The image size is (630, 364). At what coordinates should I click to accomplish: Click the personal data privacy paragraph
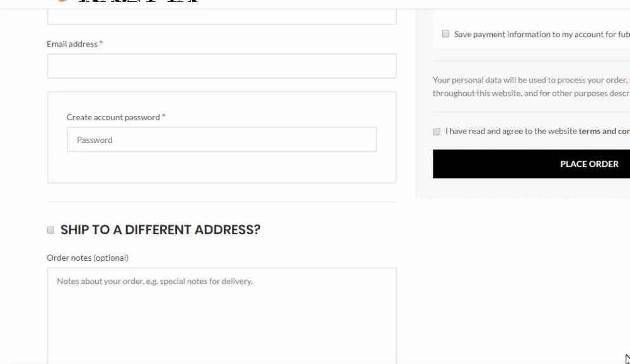point(531,86)
